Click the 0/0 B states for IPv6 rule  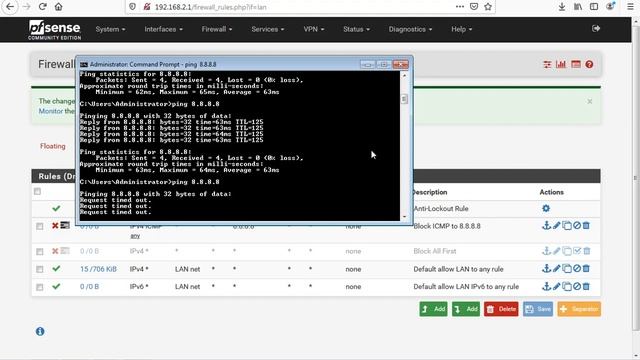click(x=89, y=287)
